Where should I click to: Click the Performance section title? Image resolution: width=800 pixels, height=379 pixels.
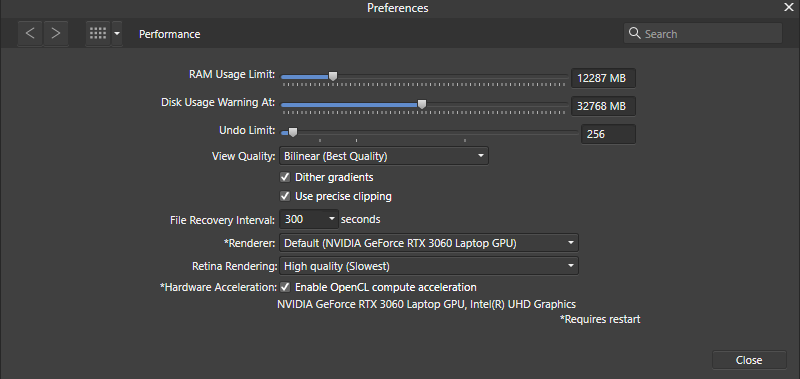(x=169, y=34)
